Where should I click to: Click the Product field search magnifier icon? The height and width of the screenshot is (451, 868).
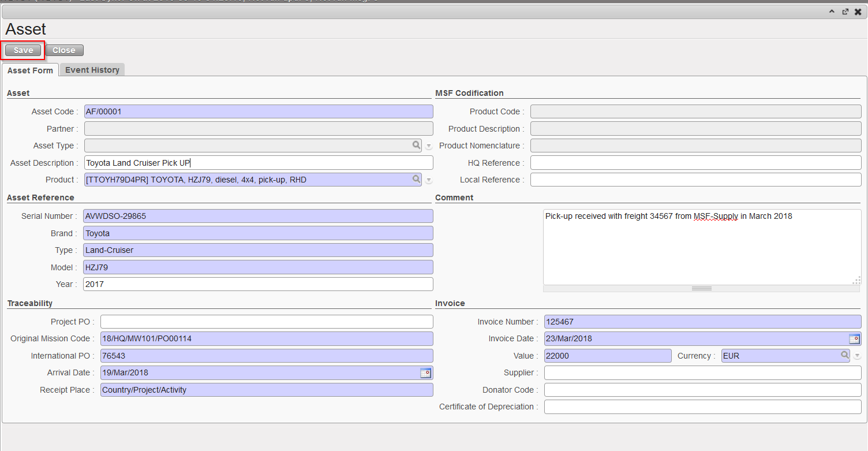[416, 180]
